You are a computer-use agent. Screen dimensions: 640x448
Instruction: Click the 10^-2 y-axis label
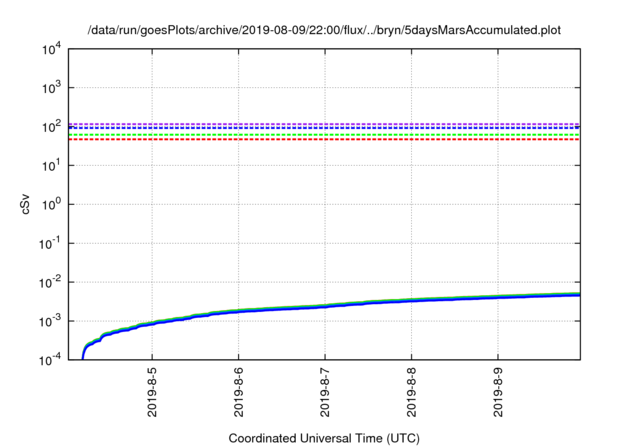pyautogui.click(x=51, y=282)
